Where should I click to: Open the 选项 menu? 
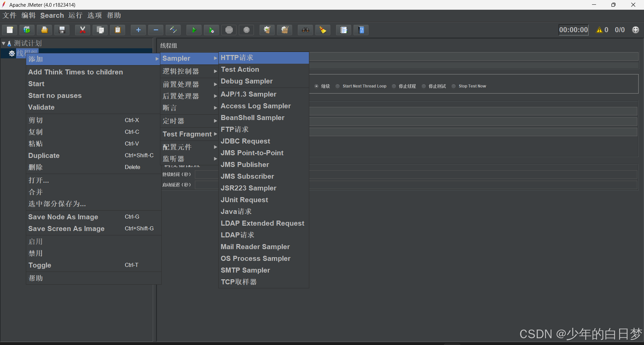(95, 15)
